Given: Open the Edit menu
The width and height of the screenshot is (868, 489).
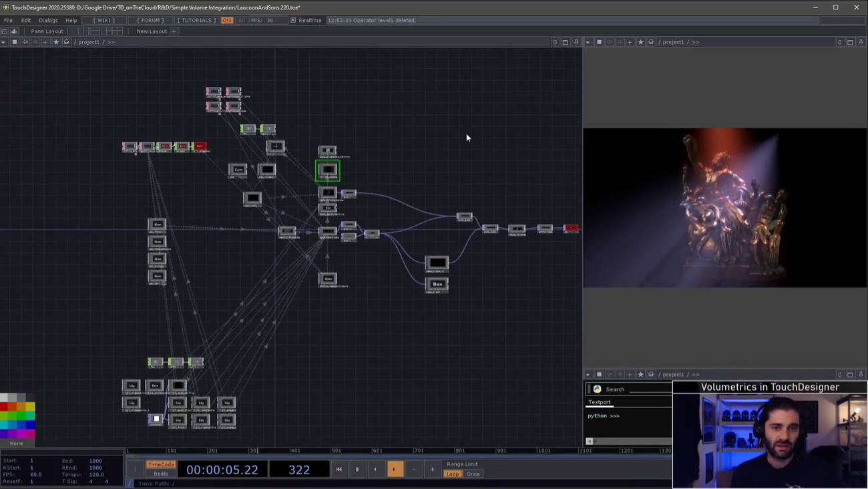Looking at the screenshot, I should [x=26, y=20].
